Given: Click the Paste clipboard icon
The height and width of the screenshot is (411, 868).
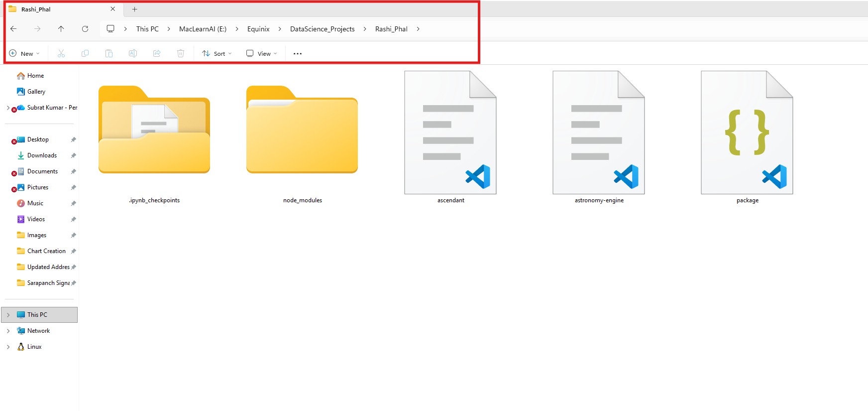Looking at the screenshot, I should point(109,53).
